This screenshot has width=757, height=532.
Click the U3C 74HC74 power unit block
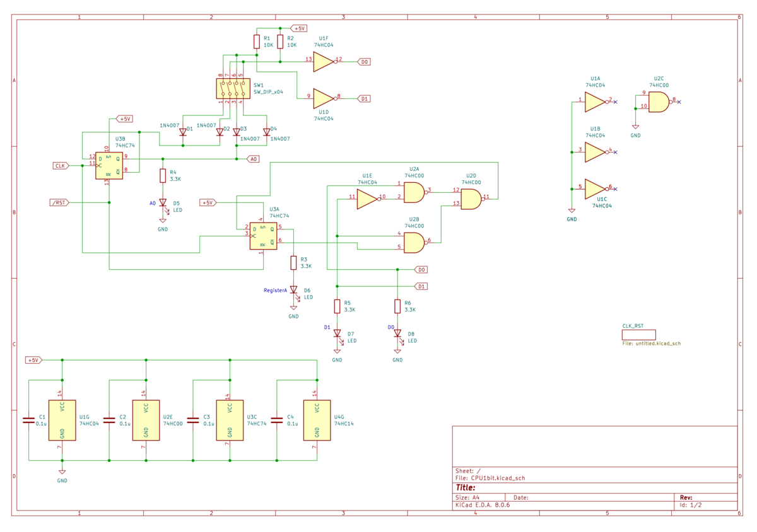point(230,420)
